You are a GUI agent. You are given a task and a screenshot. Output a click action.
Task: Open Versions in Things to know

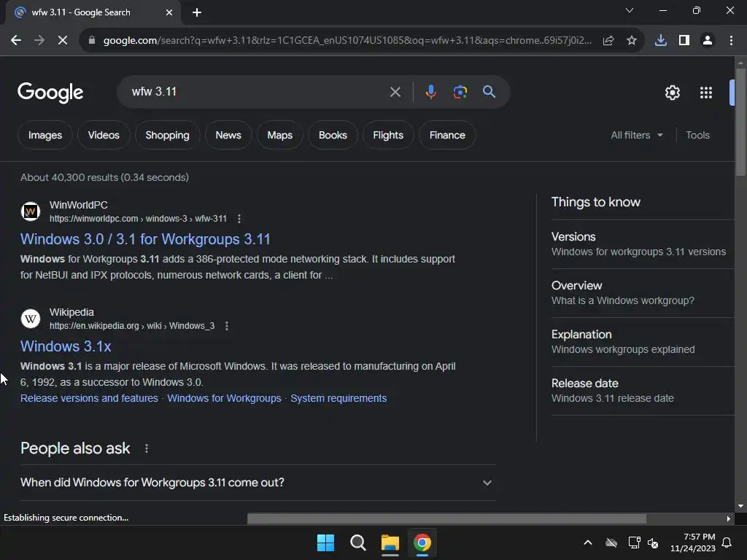[643, 244]
